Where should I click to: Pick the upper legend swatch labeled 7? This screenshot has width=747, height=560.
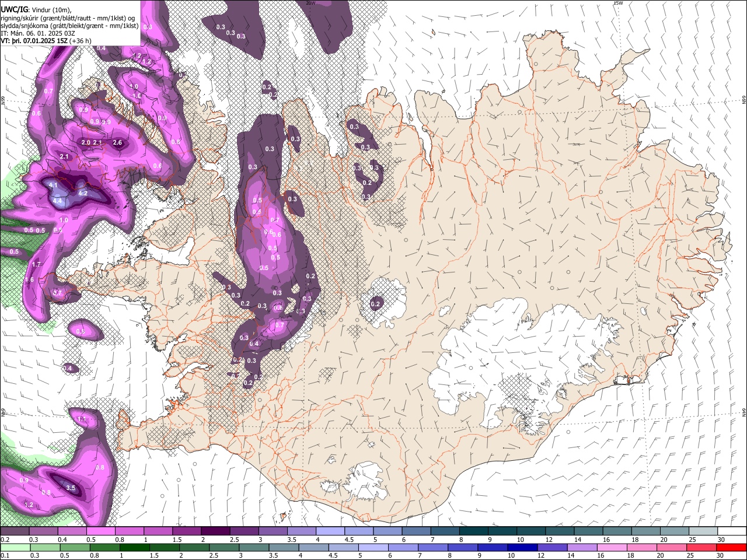[x=444, y=531]
